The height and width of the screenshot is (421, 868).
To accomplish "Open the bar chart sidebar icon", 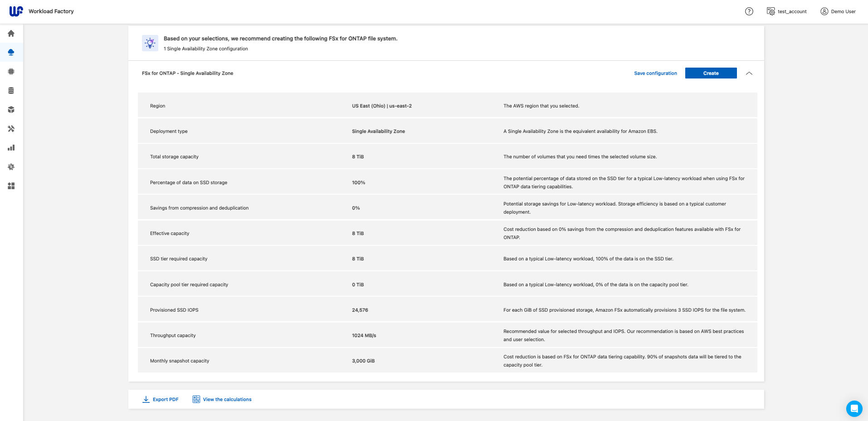I will click(x=11, y=148).
